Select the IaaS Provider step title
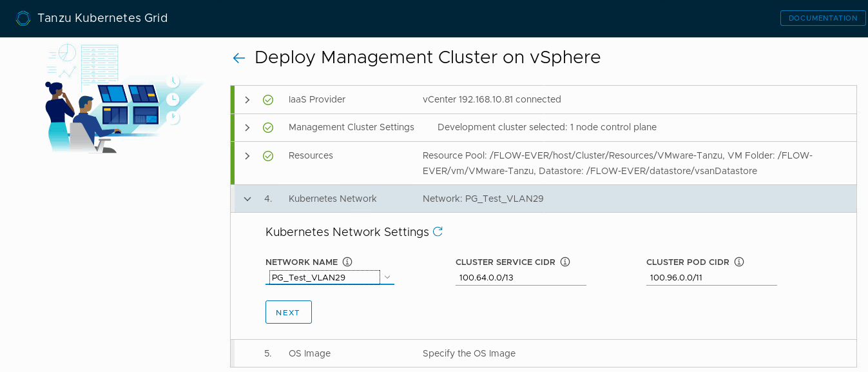The width and height of the screenshot is (868, 372). click(317, 99)
